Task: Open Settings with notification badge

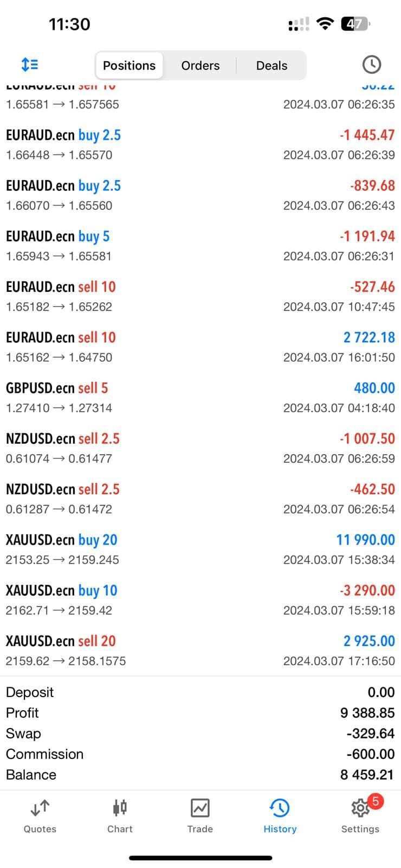Action: [x=360, y=815]
